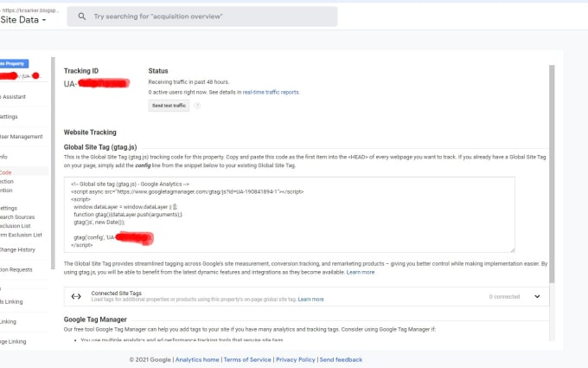Image resolution: width=588 pixels, height=368 pixels.
Task: Click the Global Site Tag (gtag.js) heading
Action: click(x=100, y=147)
